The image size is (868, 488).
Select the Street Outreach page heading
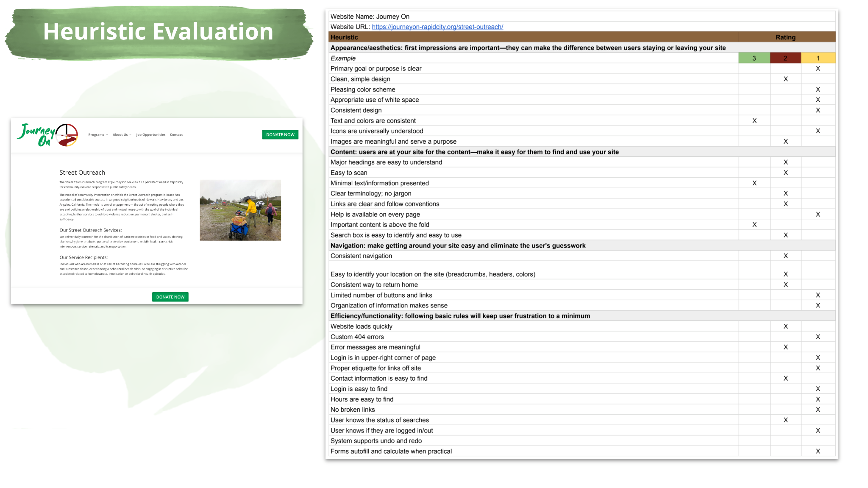pos(82,173)
